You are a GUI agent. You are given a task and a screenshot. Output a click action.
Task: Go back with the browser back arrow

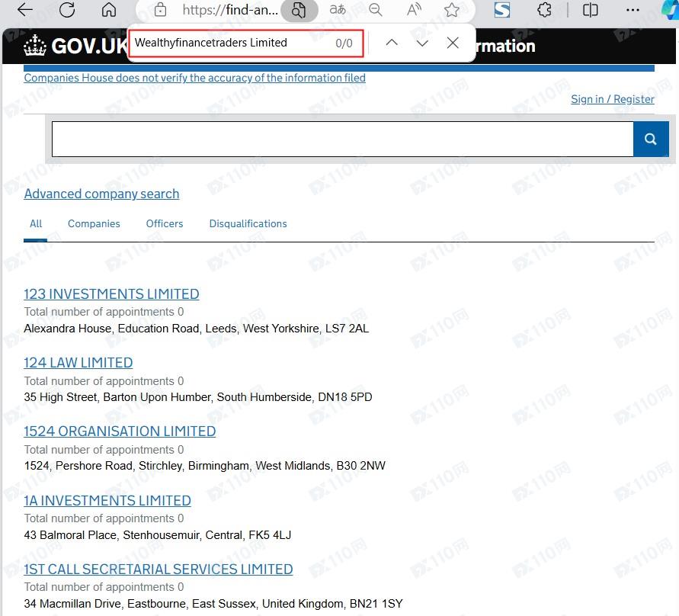click(24, 10)
